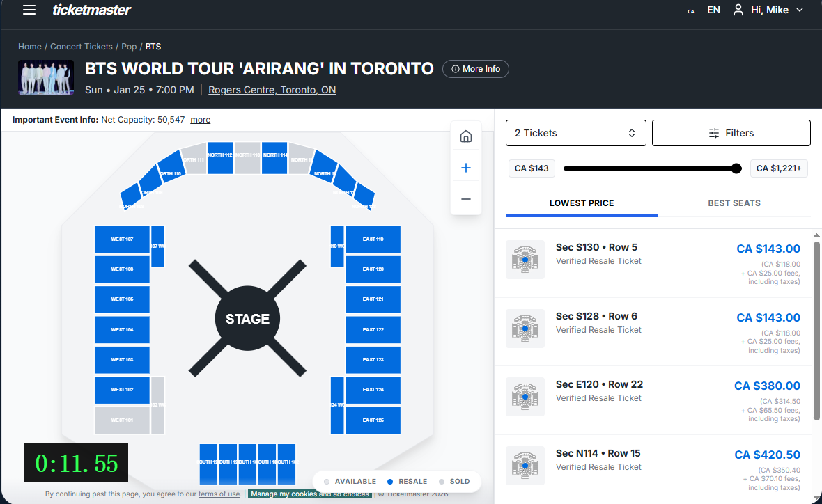Open the Rogers Centre, Toronto venue link
Screen dimensions: 822x504
point(272,90)
